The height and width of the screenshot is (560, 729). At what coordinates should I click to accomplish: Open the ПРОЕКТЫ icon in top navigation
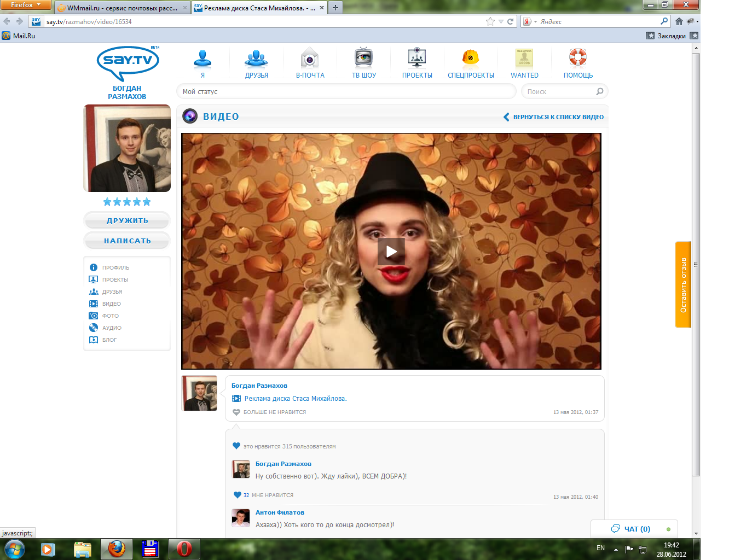click(417, 58)
